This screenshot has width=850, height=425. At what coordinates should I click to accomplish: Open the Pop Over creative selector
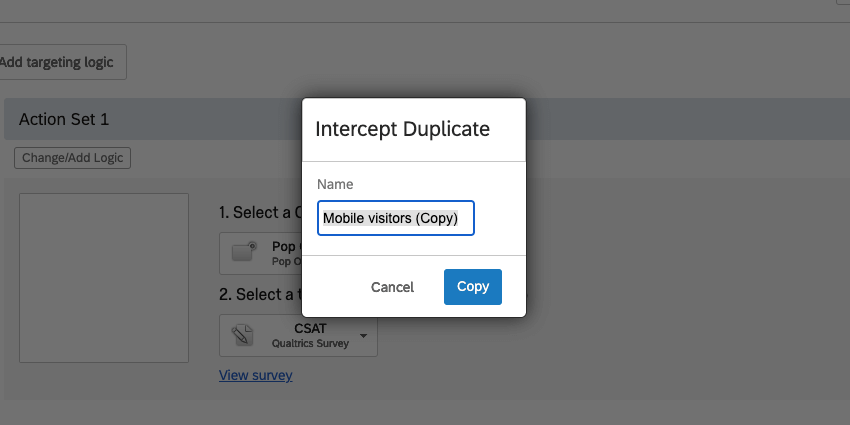[x=262, y=253]
